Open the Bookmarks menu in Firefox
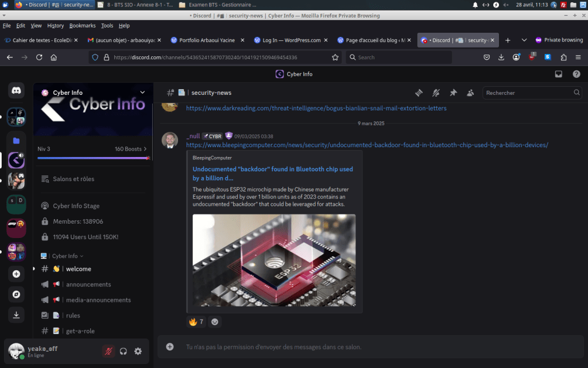This screenshot has height=368, width=588. (82, 26)
